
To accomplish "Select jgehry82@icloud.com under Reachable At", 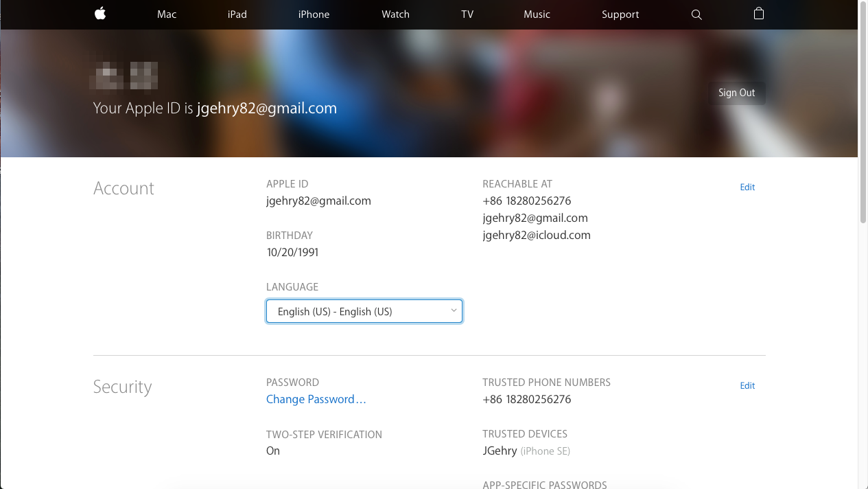I will point(537,235).
